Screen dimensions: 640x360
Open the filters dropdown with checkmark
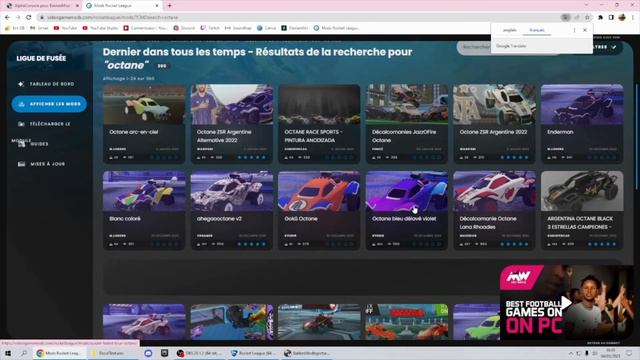[x=608, y=47]
